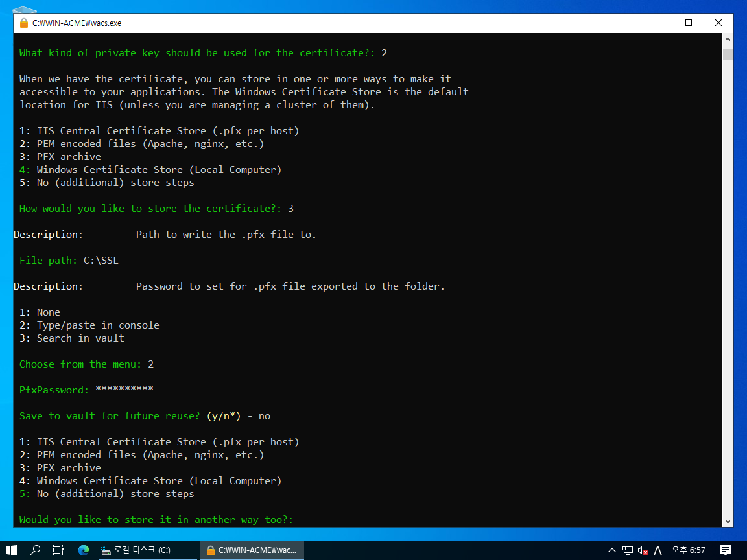Open Task View on the taskbar
This screenshot has height=560, width=747.
58,550
